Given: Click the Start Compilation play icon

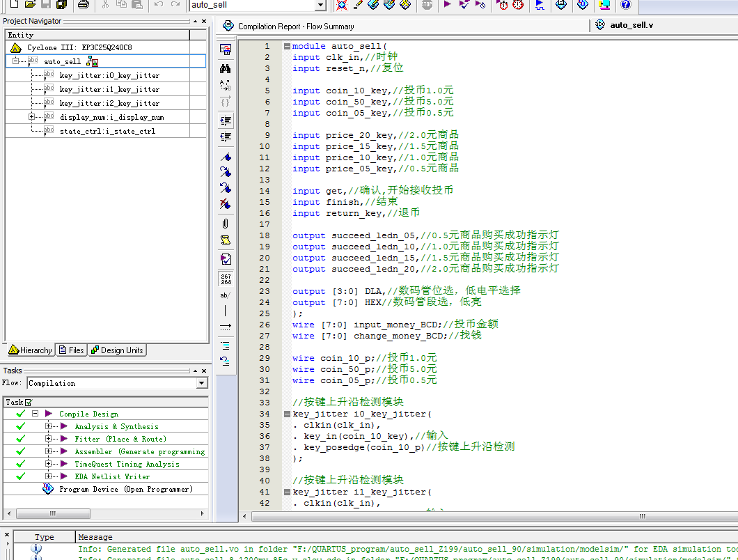Looking at the screenshot, I should (x=447, y=5).
